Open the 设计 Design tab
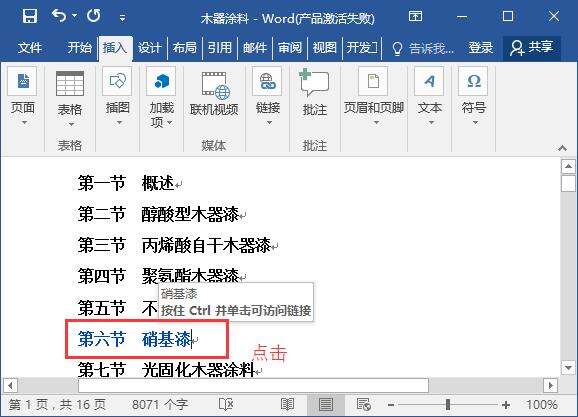578x417 pixels. 150,48
